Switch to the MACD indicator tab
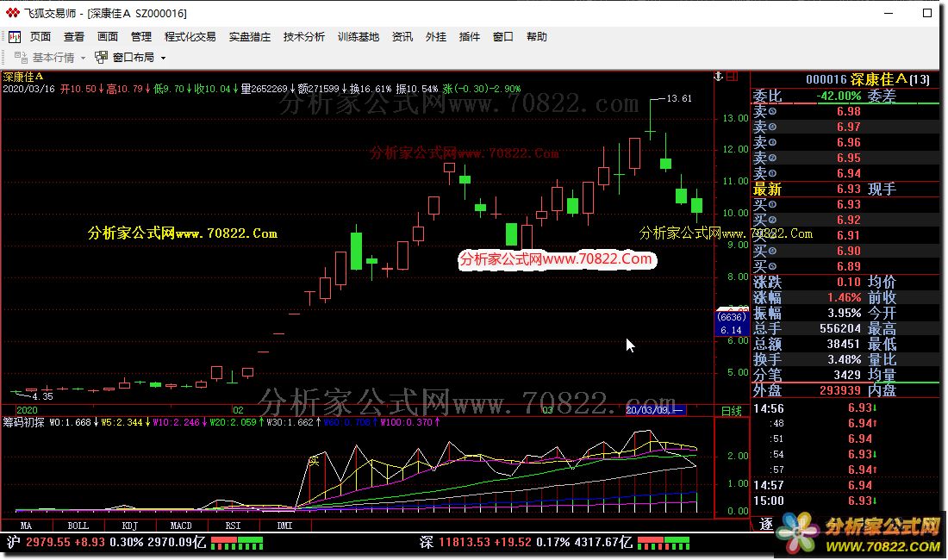 (181, 526)
